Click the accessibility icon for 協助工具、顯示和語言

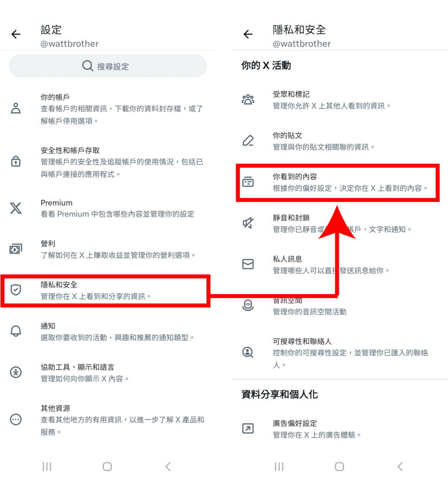16,372
